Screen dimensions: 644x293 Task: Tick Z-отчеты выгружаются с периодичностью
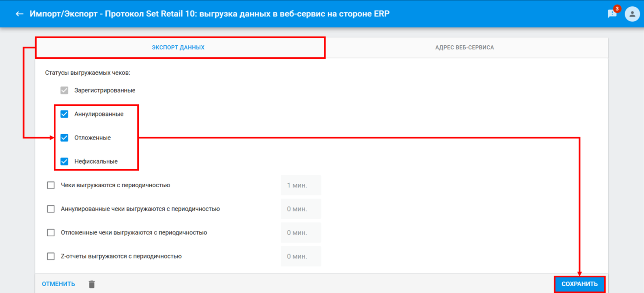[51, 256]
